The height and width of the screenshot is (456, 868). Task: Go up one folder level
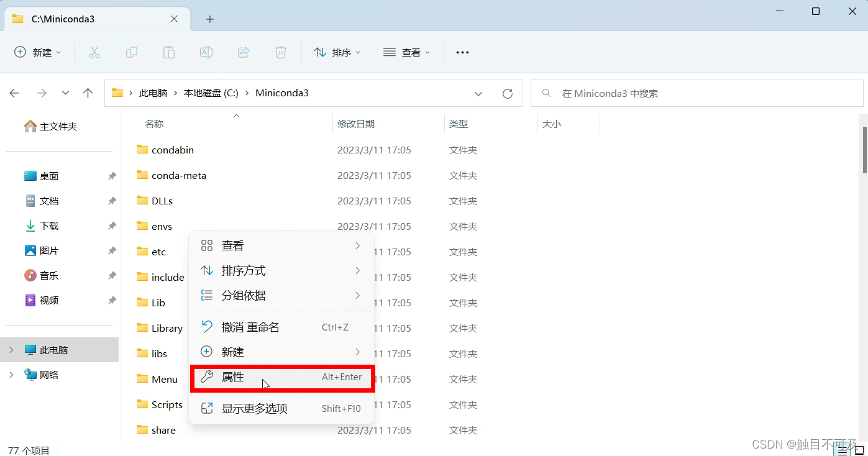[x=88, y=93]
